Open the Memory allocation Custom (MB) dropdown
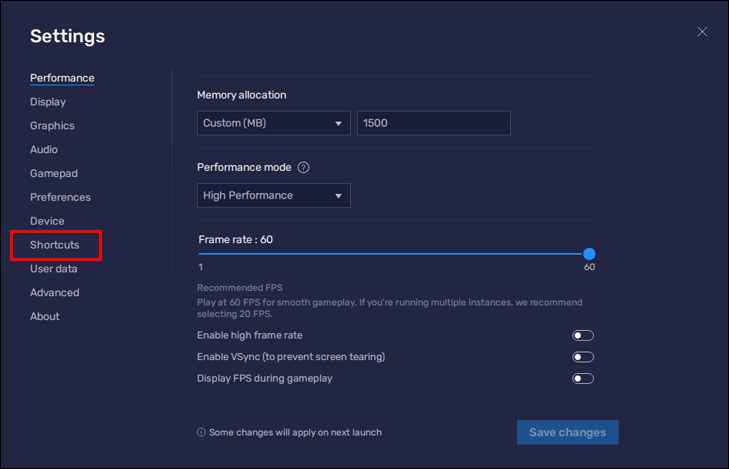This screenshot has height=469, width=729. coord(273,123)
